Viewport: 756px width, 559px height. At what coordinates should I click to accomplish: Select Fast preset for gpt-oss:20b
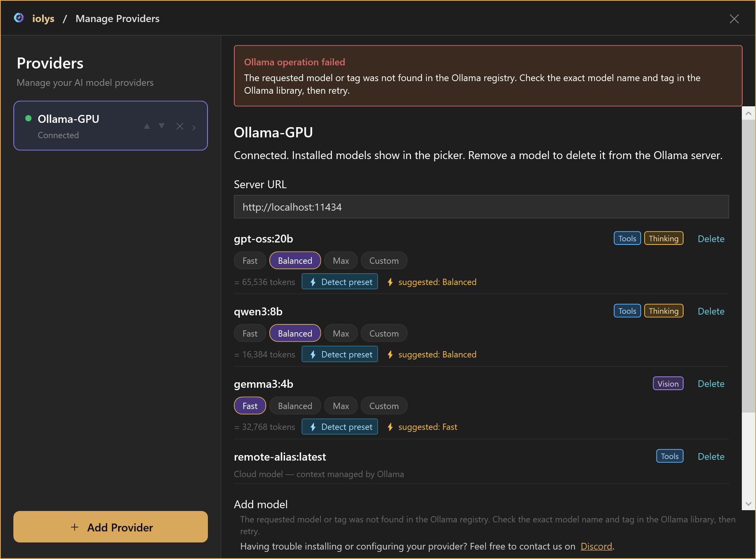pyautogui.click(x=250, y=261)
